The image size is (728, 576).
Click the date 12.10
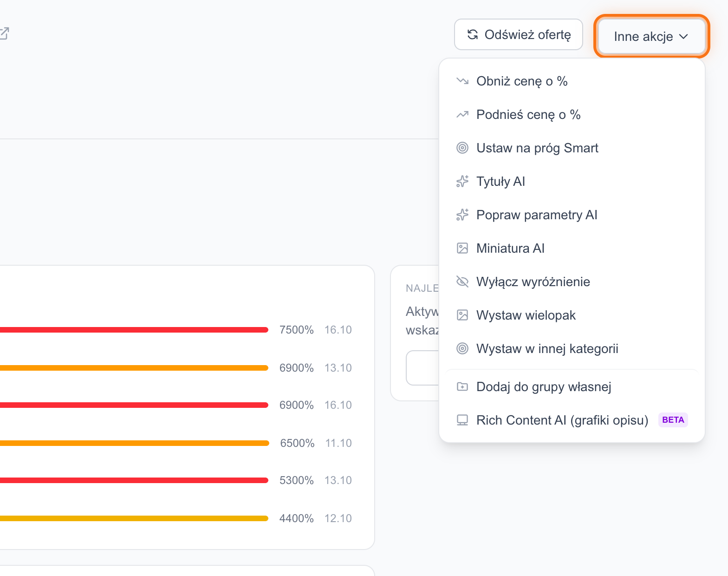(338, 518)
